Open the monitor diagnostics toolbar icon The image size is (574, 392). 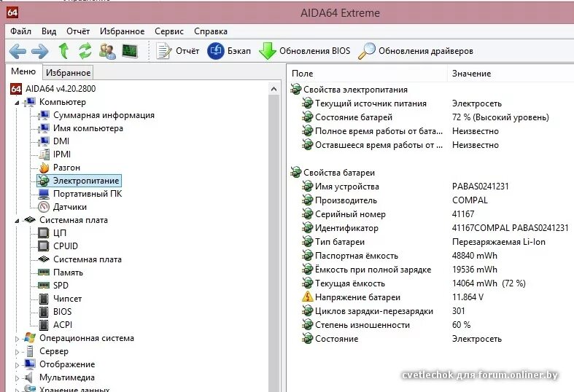tap(130, 51)
